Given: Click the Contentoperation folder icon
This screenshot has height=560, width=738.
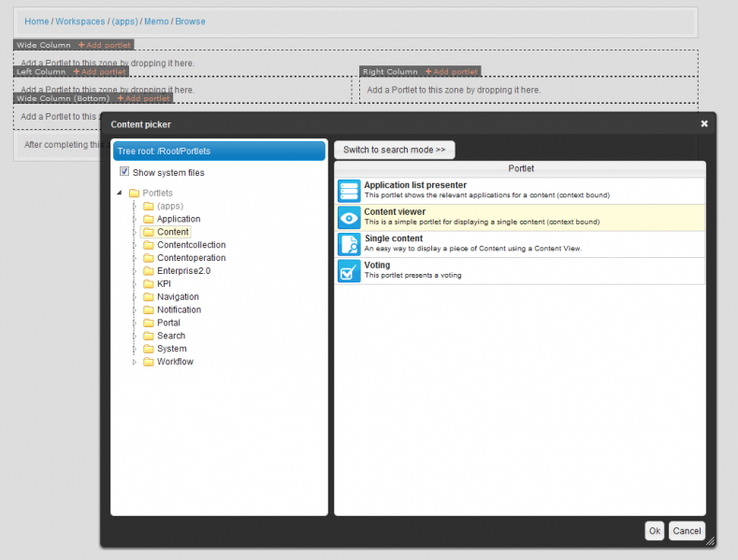Looking at the screenshot, I should (149, 258).
